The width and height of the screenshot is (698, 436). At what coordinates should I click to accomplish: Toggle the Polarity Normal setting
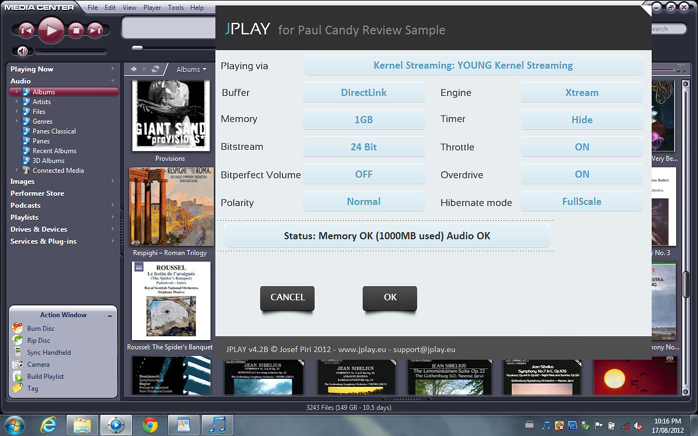point(364,201)
